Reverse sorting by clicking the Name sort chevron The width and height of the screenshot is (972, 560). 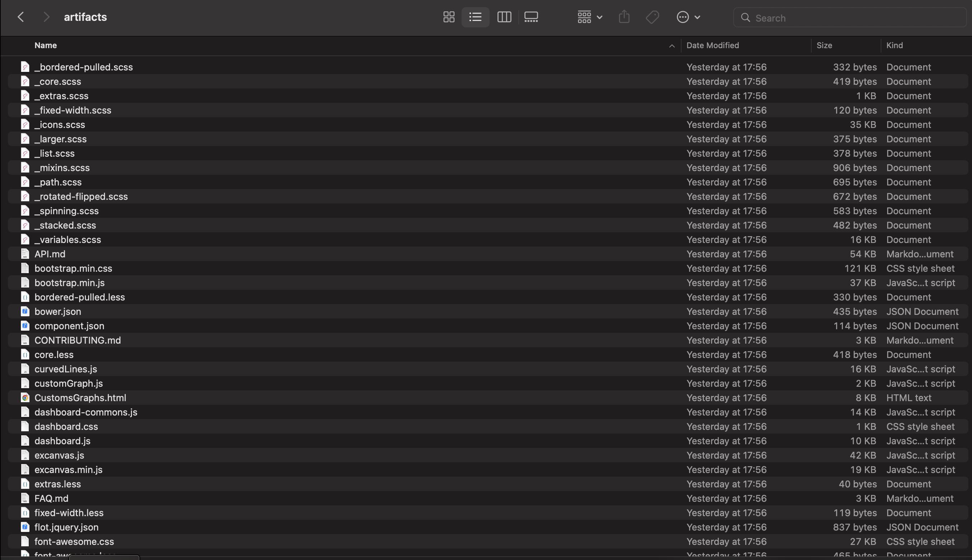click(x=671, y=45)
